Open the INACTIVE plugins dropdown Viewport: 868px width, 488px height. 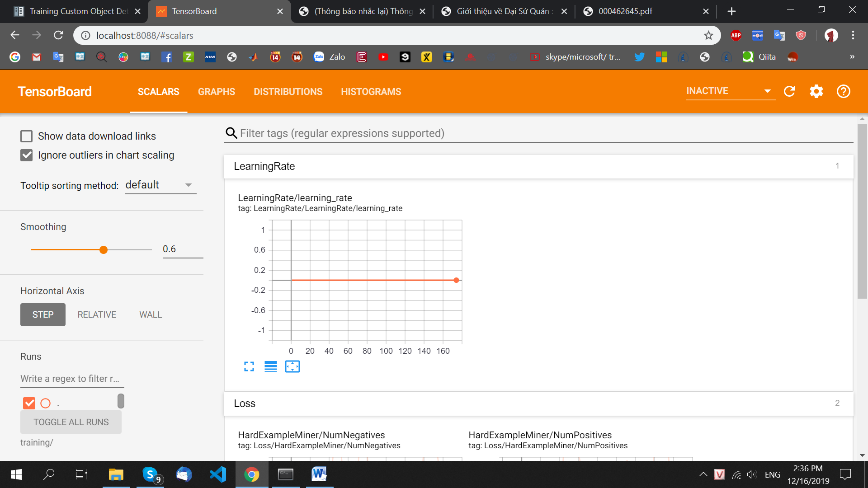[730, 91]
